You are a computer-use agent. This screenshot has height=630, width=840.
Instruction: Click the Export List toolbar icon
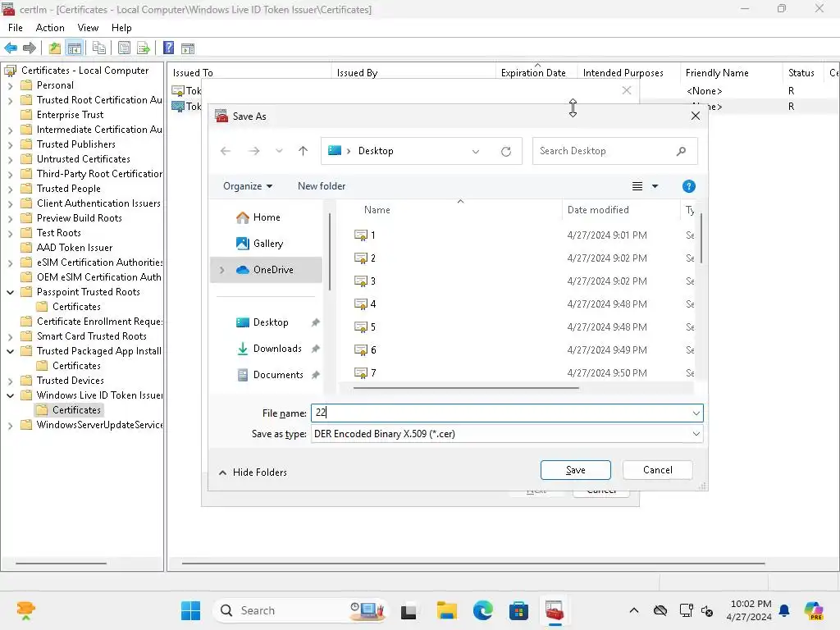[x=144, y=48]
